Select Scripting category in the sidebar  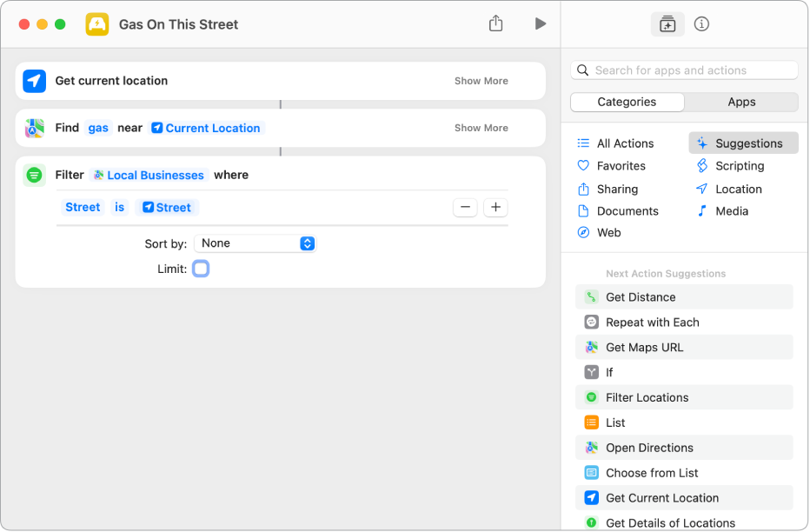tap(739, 166)
